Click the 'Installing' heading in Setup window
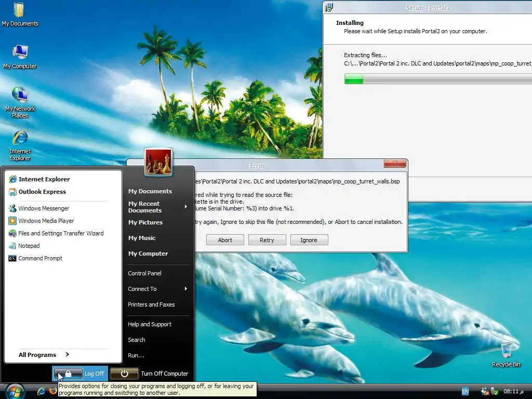This screenshot has height=399, width=532. [x=350, y=23]
